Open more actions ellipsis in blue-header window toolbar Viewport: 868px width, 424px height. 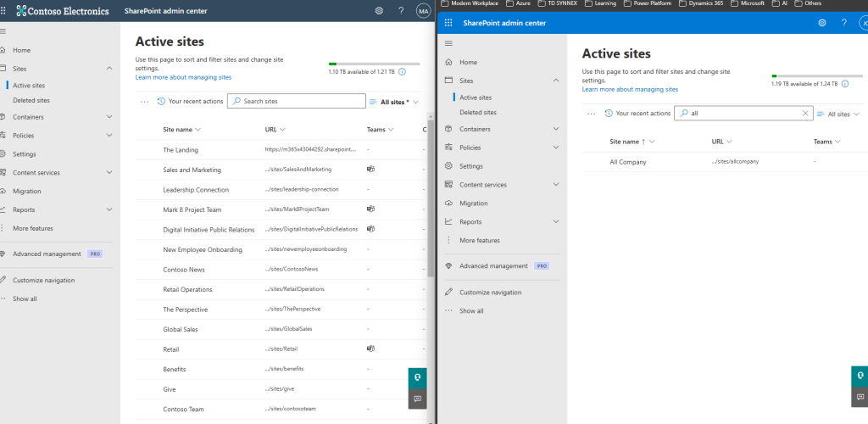point(591,114)
